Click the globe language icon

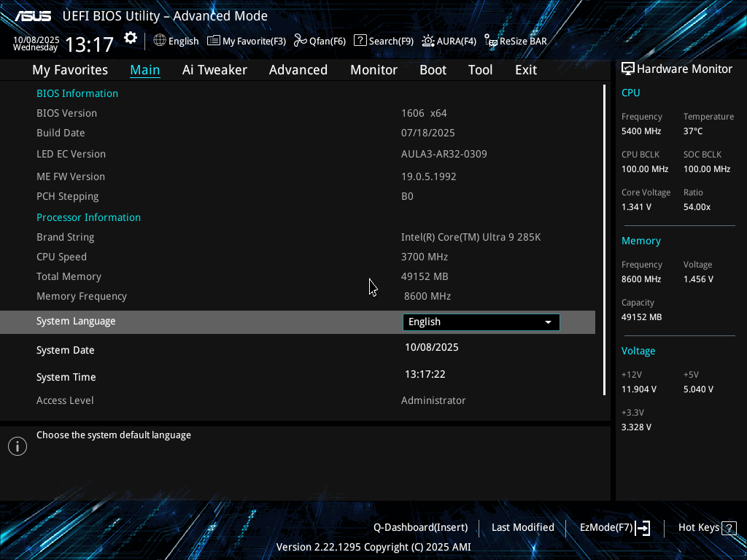point(160,41)
